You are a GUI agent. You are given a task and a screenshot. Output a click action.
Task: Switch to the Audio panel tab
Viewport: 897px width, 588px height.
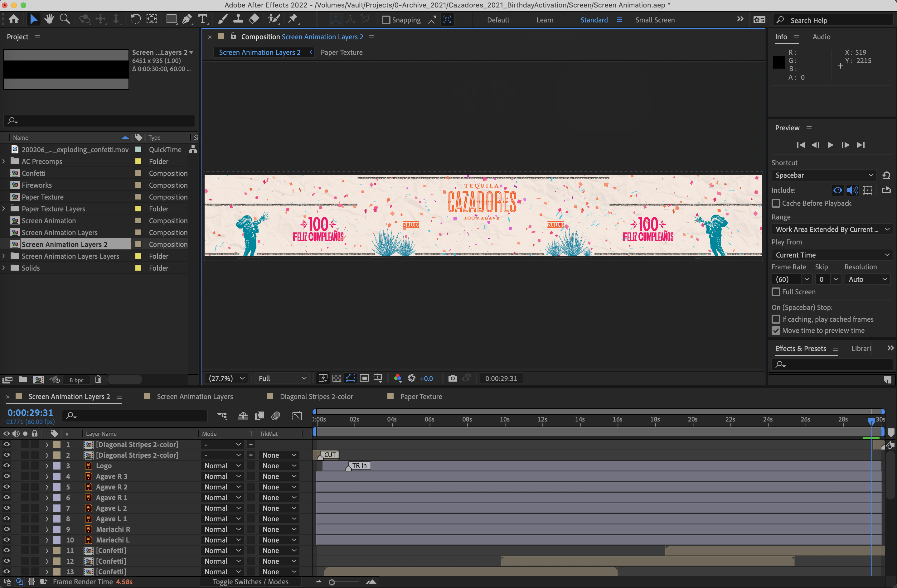[821, 36]
